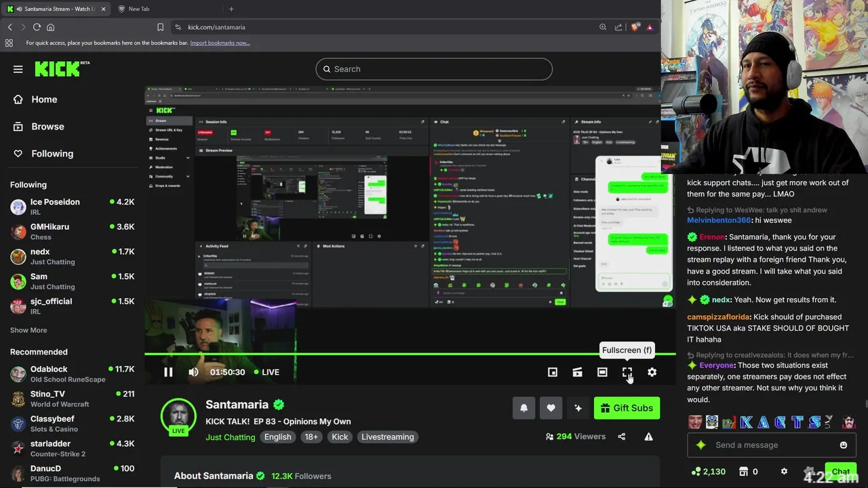This screenshot has height=488, width=868.
Task: Click Send a message field
Action: pos(770,445)
